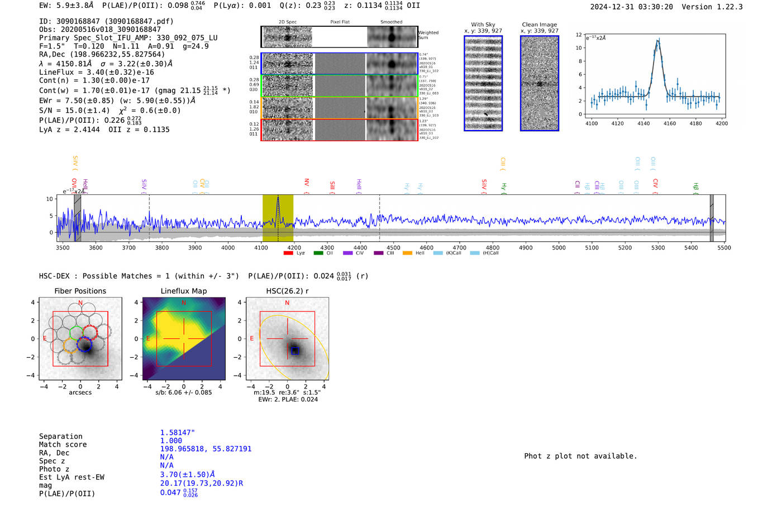
Task: Open the Lineflux Map panel
Action: [x=184, y=339]
